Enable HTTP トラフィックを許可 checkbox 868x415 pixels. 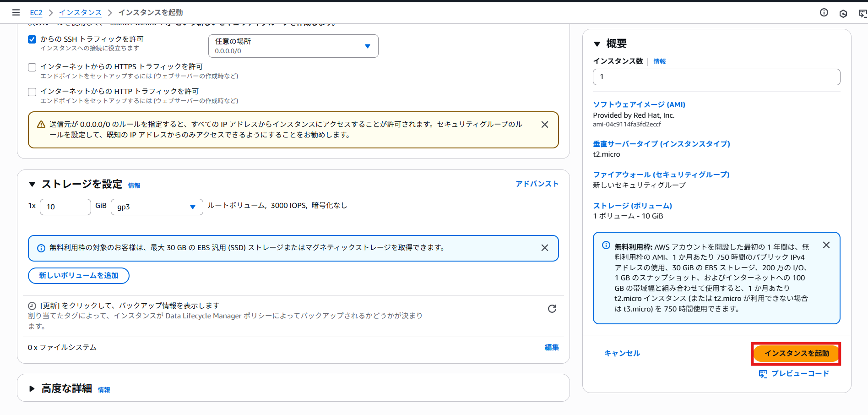[x=32, y=92]
